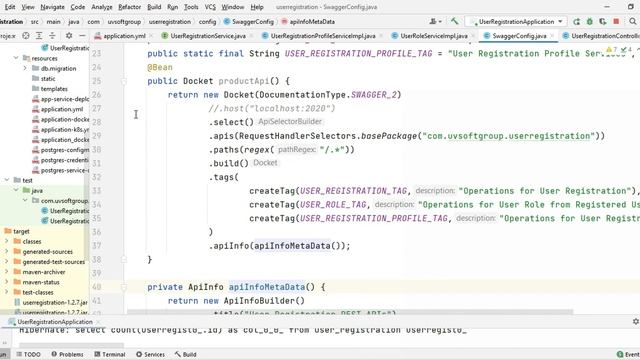
Task: Open the View menu
Action: tap(28, 7)
